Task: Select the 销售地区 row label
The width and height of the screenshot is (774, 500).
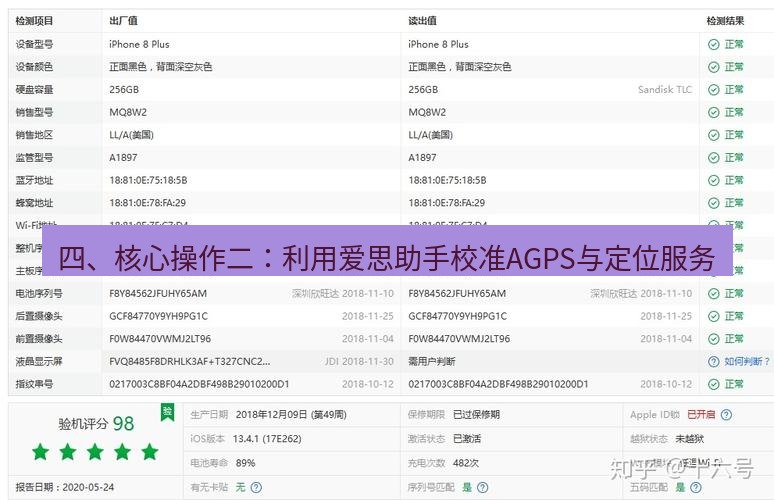Action: [x=34, y=135]
